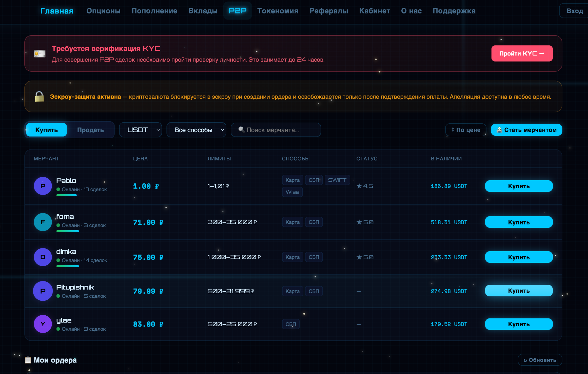The image size is (588, 374).
Task: Click Pablo's SWIFT payment tag
Action: [337, 180]
